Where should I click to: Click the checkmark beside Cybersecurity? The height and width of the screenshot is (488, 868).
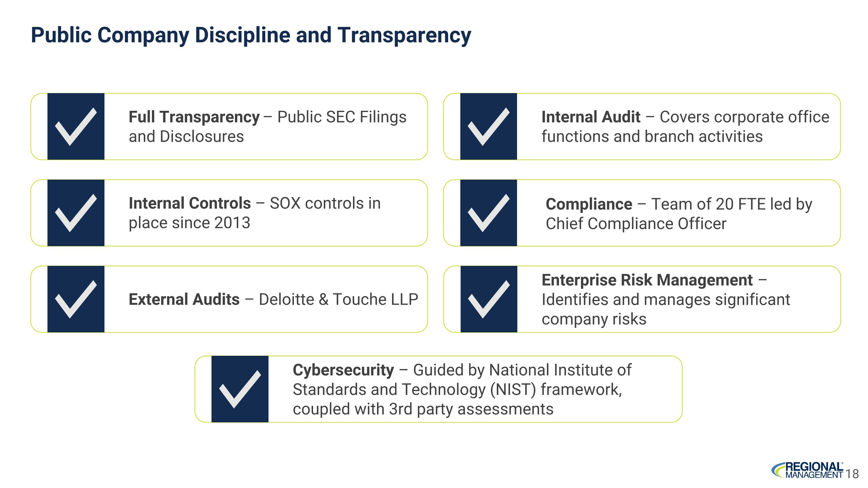[240, 389]
